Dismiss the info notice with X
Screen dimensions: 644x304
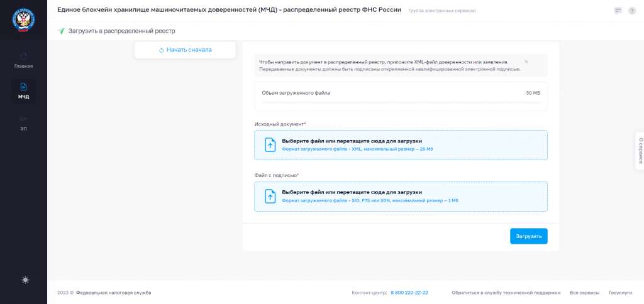coord(526,62)
